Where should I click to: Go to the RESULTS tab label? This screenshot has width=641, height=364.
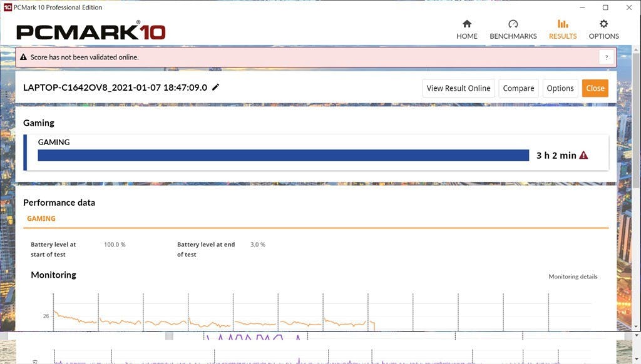click(563, 36)
